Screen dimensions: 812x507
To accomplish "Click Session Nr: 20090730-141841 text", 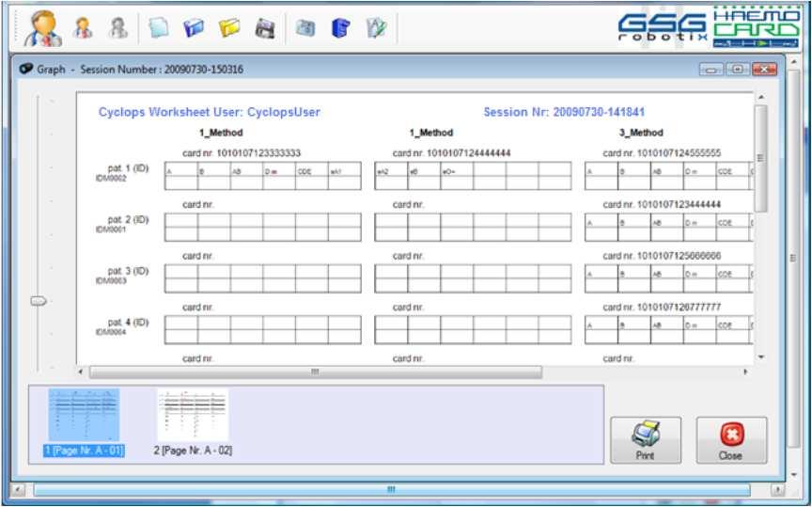I will point(564,112).
